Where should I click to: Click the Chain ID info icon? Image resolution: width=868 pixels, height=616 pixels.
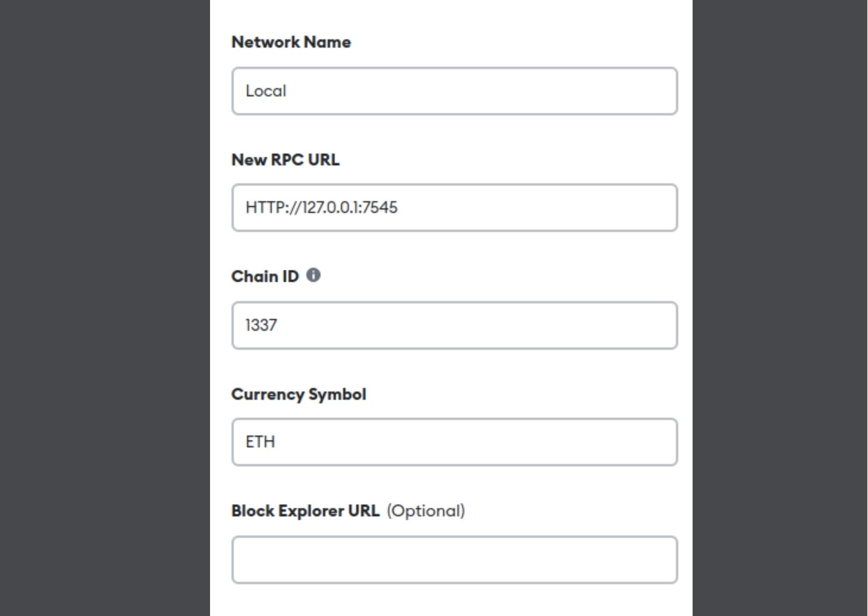pyautogui.click(x=313, y=275)
